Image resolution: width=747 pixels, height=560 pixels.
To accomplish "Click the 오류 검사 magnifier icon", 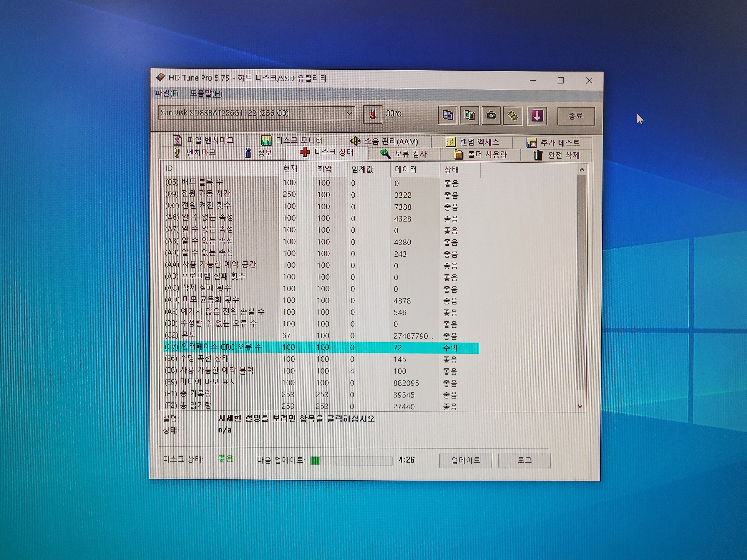I will pyautogui.click(x=385, y=154).
